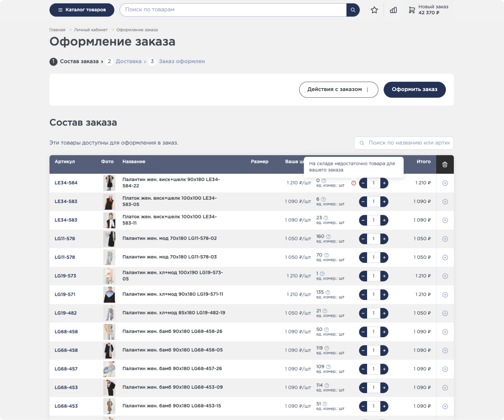Increase quantity for Платок LE34-583-05

pyautogui.click(x=384, y=202)
